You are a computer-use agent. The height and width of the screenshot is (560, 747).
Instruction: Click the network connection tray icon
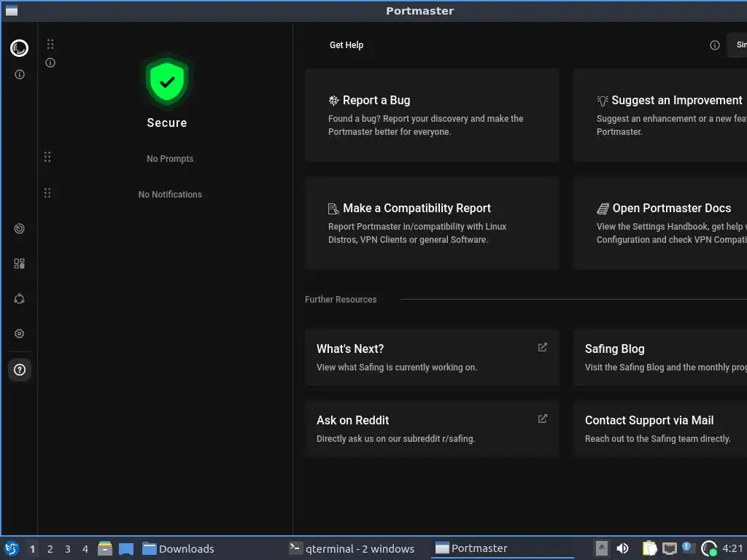670,549
